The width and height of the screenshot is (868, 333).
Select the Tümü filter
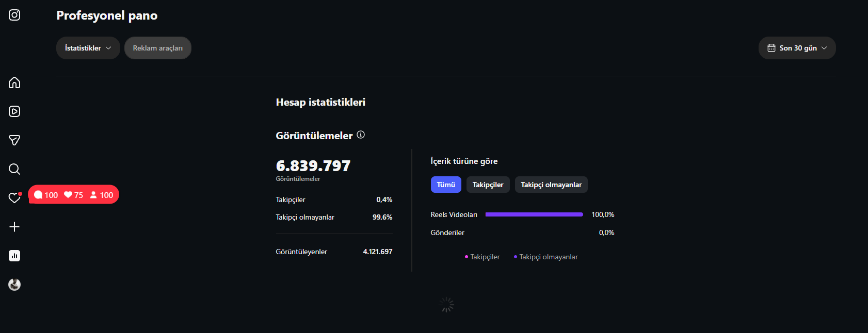(x=446, y=185)
